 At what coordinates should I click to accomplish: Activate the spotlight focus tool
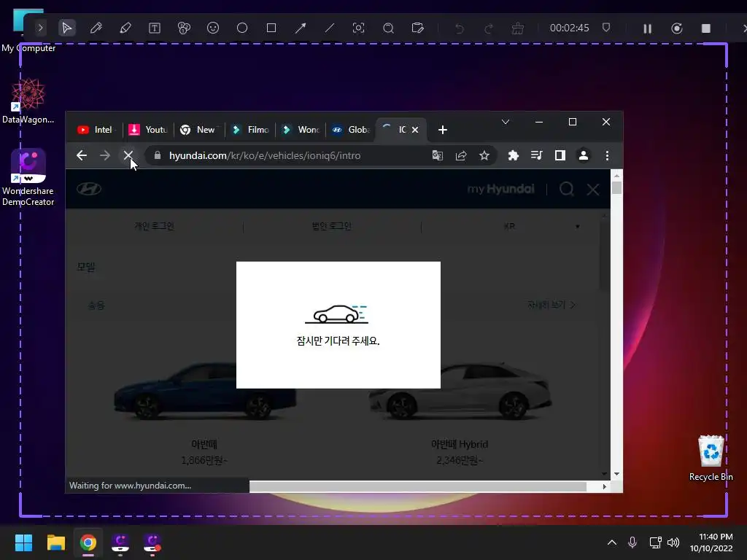[359, 28]
